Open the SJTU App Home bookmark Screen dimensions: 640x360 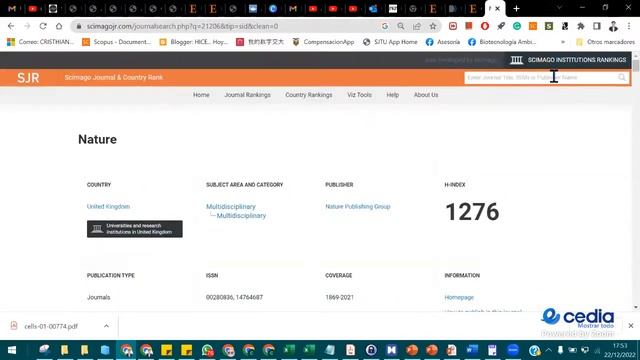pos(390,42)
